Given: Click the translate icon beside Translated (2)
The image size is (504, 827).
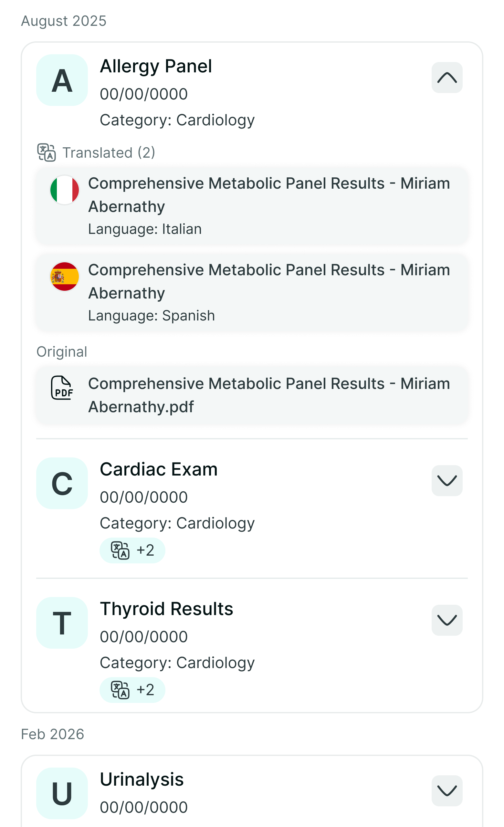Looking at the screenshot, I should [46, 153].
